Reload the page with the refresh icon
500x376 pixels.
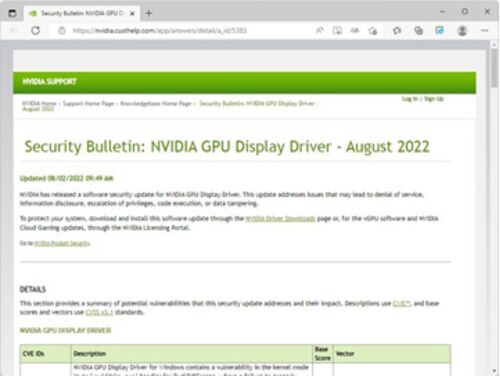[x=36, y=31]
